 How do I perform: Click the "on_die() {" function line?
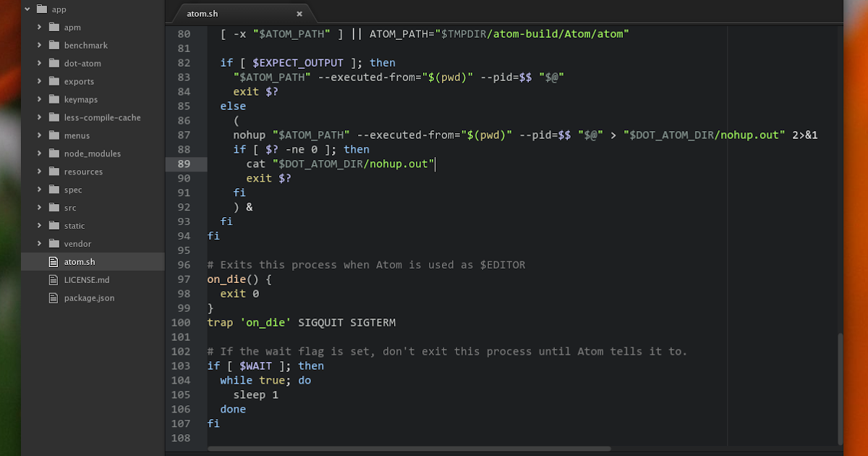point(239,279)
